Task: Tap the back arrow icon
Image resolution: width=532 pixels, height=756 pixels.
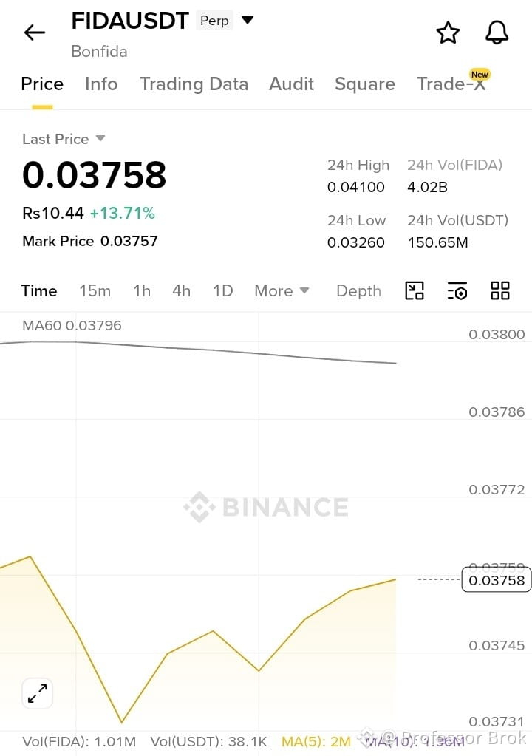Action: tap(35, 33)
